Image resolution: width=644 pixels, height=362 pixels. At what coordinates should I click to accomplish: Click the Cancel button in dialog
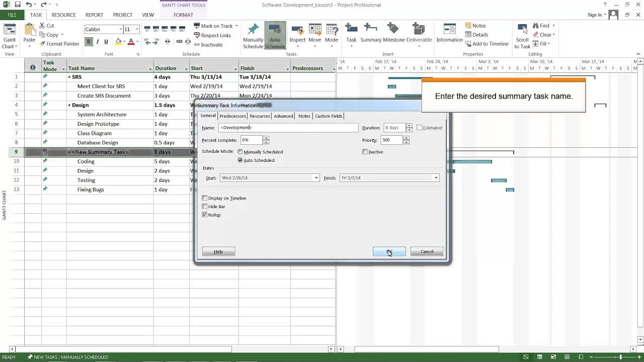point(427,252)
